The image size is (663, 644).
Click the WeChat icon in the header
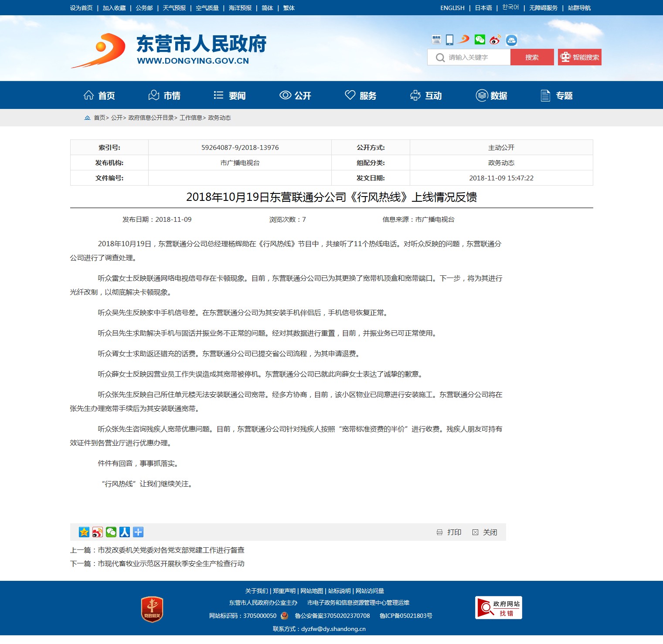(480, 40)
